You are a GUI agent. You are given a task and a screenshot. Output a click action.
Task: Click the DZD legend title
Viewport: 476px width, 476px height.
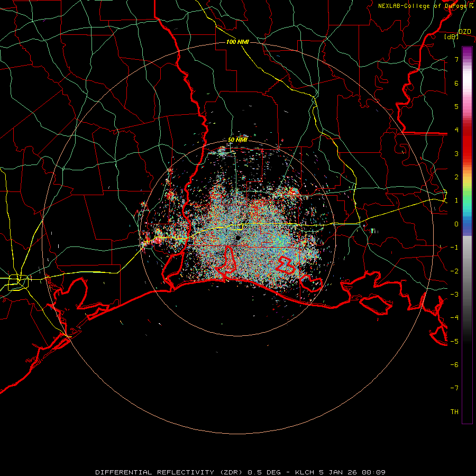[464, 32]
